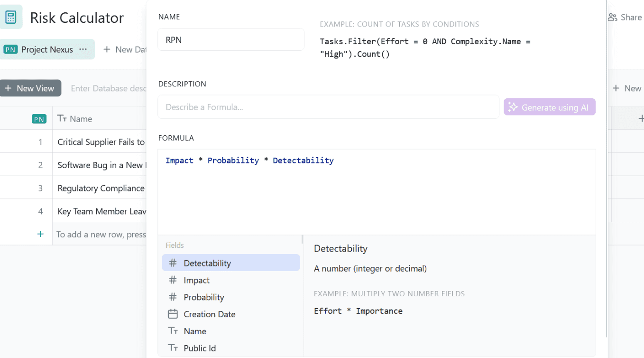Screen dimensions: 644x358
Task: Click inside the RPN name field
Action: [230, 39]
